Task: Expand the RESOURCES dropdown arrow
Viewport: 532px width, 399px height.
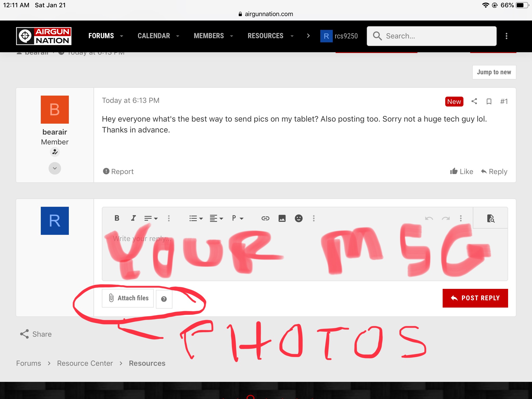Action: (292, 36)
